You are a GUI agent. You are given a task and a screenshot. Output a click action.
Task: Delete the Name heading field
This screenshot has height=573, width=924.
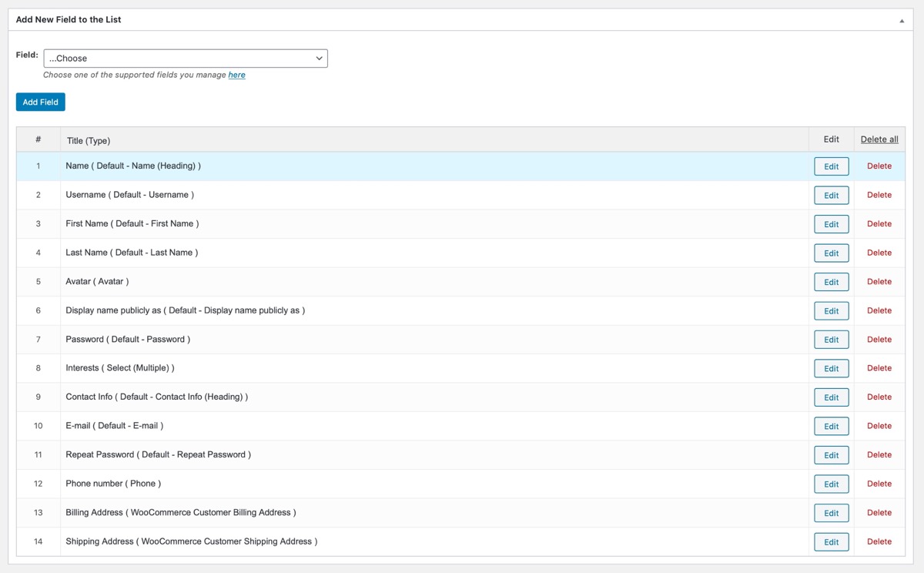pos(879,166)
